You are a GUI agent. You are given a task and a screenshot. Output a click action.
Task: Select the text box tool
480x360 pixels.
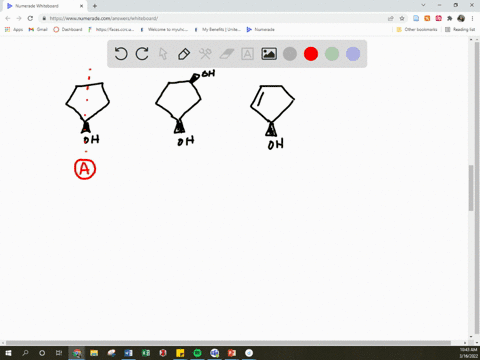[x=247, y=54]
